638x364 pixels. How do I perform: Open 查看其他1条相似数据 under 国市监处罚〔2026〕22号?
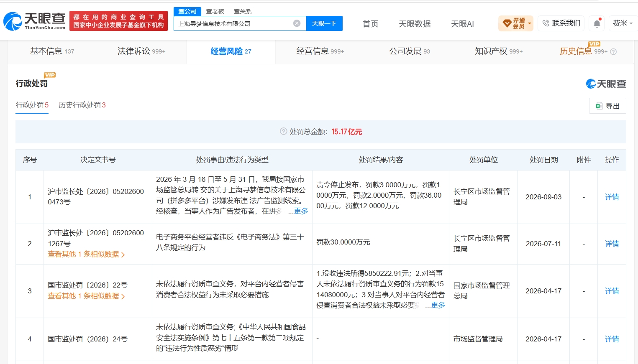pyautogui.click(x=86, y=296)
